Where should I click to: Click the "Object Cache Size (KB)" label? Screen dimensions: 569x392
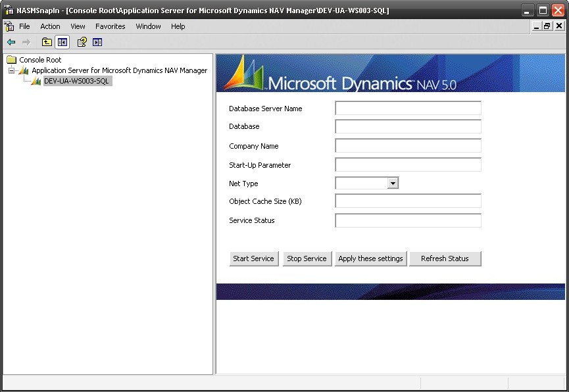(265, 201)
